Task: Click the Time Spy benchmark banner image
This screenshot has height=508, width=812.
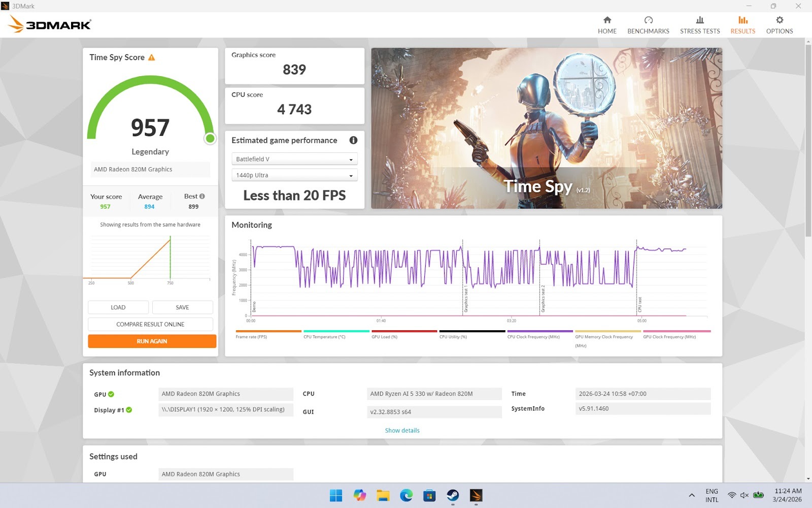Action: (547, 128)
